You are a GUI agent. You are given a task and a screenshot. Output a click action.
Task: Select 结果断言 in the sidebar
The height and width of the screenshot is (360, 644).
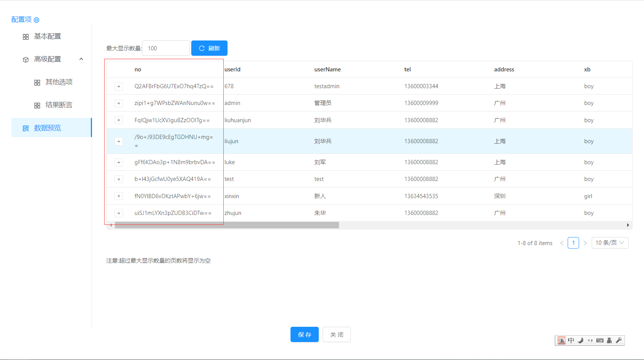click(x=59, y=105)
